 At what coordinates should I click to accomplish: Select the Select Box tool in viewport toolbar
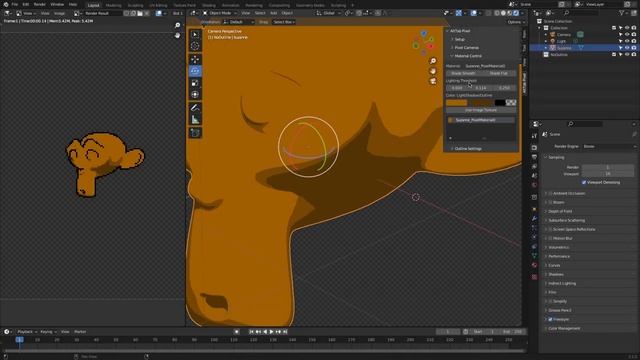pos(195,35)
